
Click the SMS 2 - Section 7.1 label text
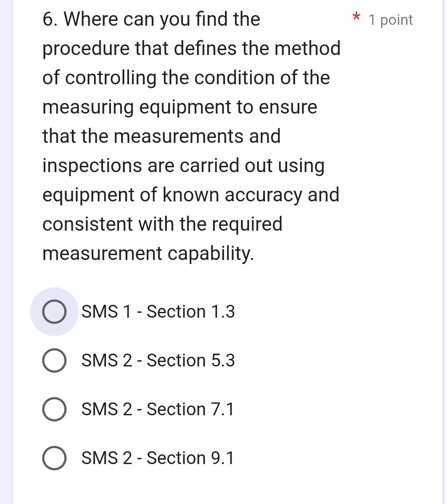pos(158,409)
